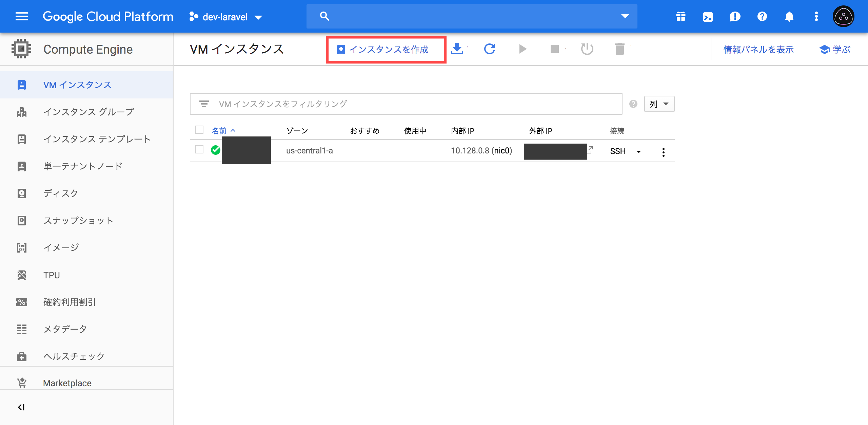The image size is (868, 425).
Task: Click the reset power icon
Action: [x=587, y=49]
